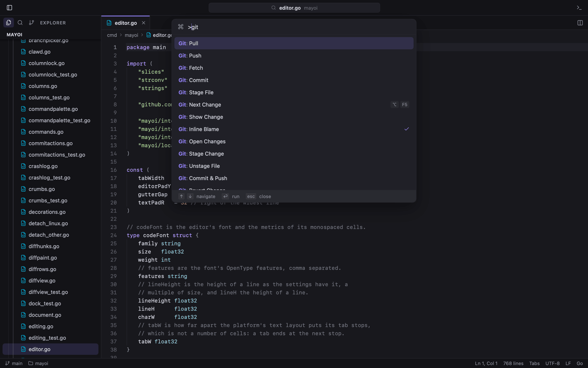
Task: Click the split editor icon
Action: pos(580,23)
